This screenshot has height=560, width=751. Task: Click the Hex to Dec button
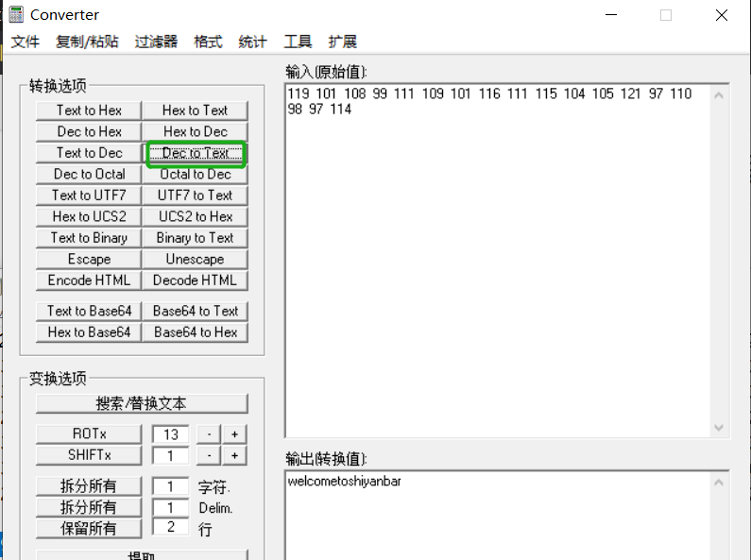(x=195, y=131)
